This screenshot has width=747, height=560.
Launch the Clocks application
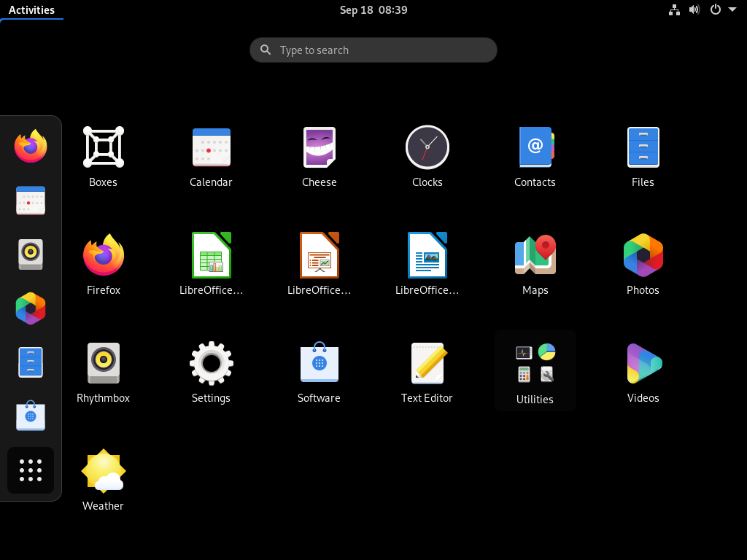[427, 156]
